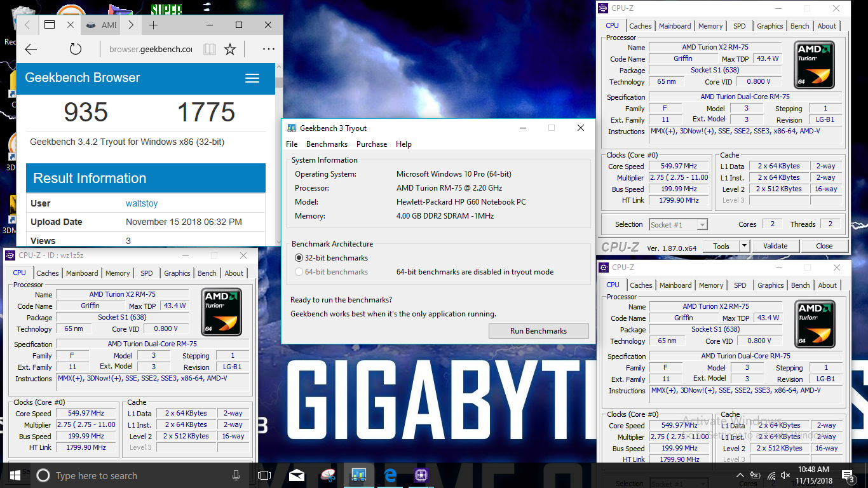Viewport: 868px width, 488px height.
Task: Open a new Edge tab with plus
Action: click(153, 25)
